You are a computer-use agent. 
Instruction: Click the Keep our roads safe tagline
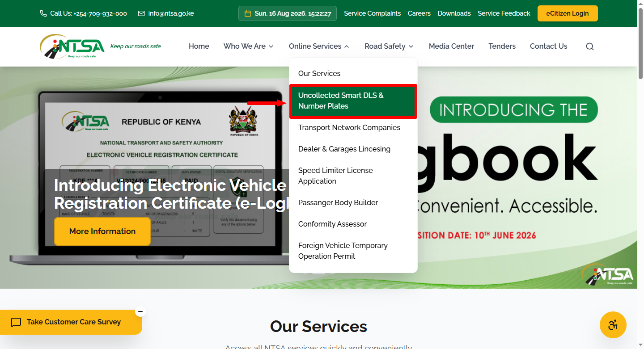click(136, 46)
